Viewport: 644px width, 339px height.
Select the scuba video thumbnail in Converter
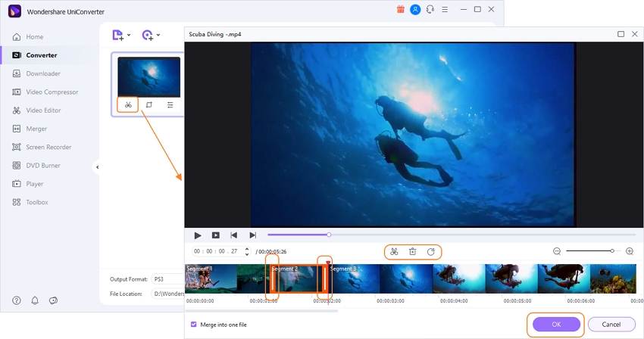coord(148,77)
